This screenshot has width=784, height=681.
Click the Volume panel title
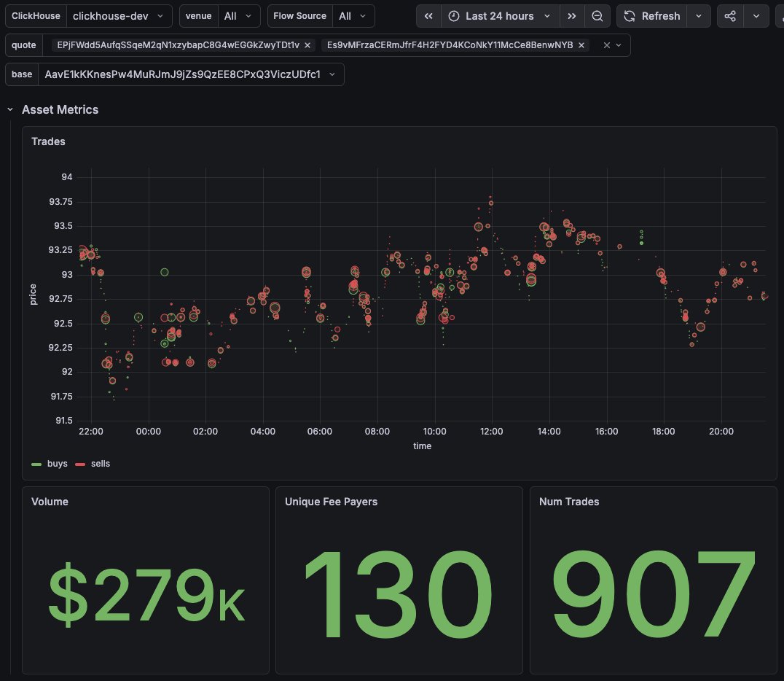pos(50,502)
